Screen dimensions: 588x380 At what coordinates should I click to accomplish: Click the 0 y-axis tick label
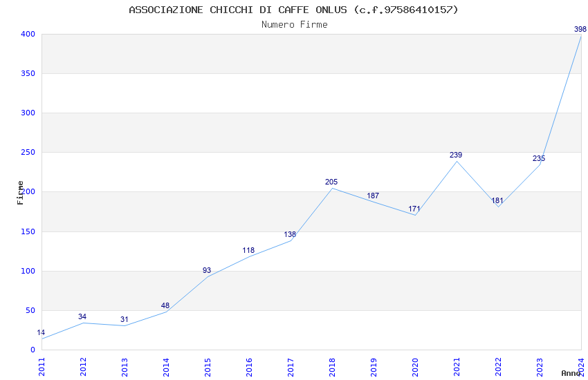[x=33, y=350]
